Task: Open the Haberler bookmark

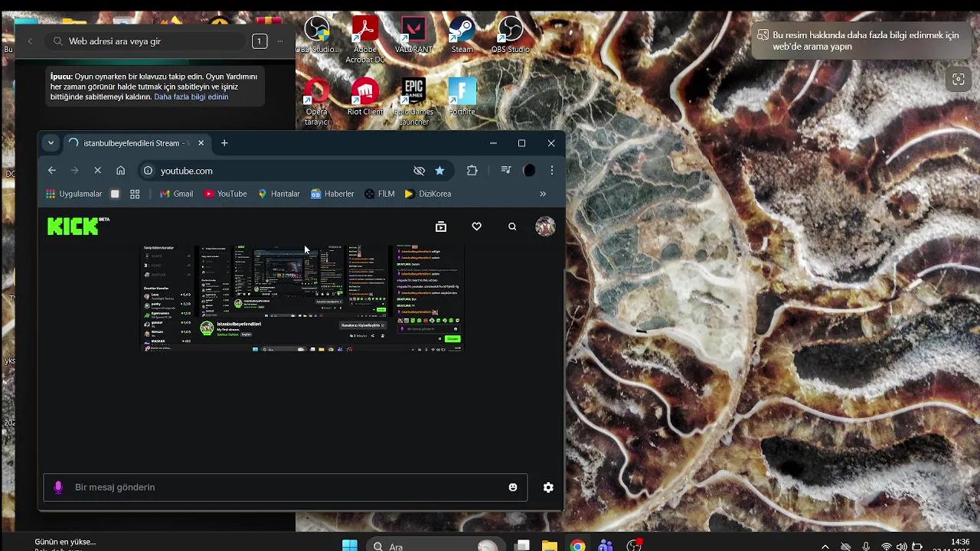Action: (x=332, y=194)
